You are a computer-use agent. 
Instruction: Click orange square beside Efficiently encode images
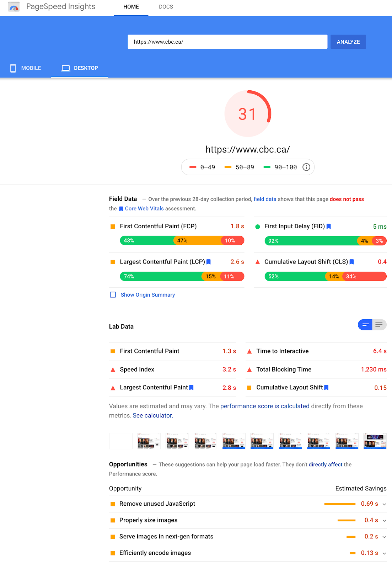tap(113, 553)
